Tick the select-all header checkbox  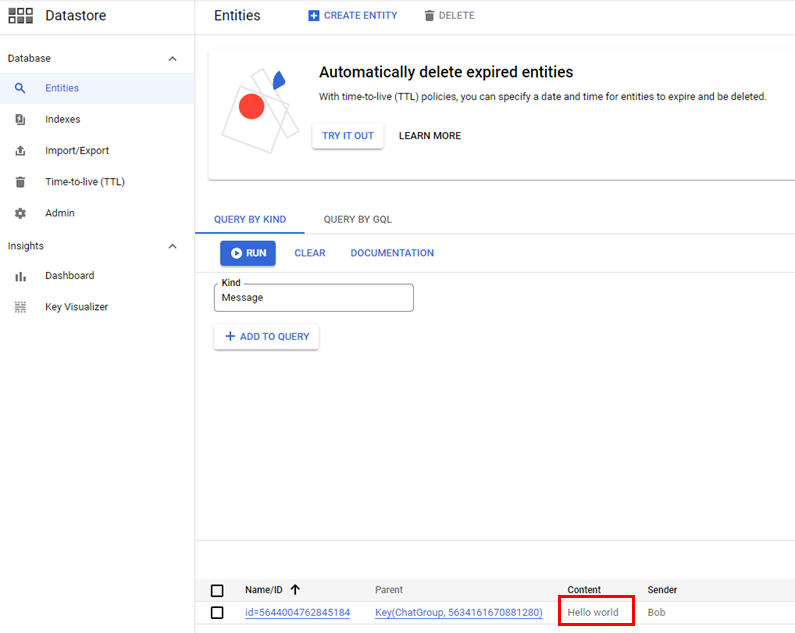[217, 591]
